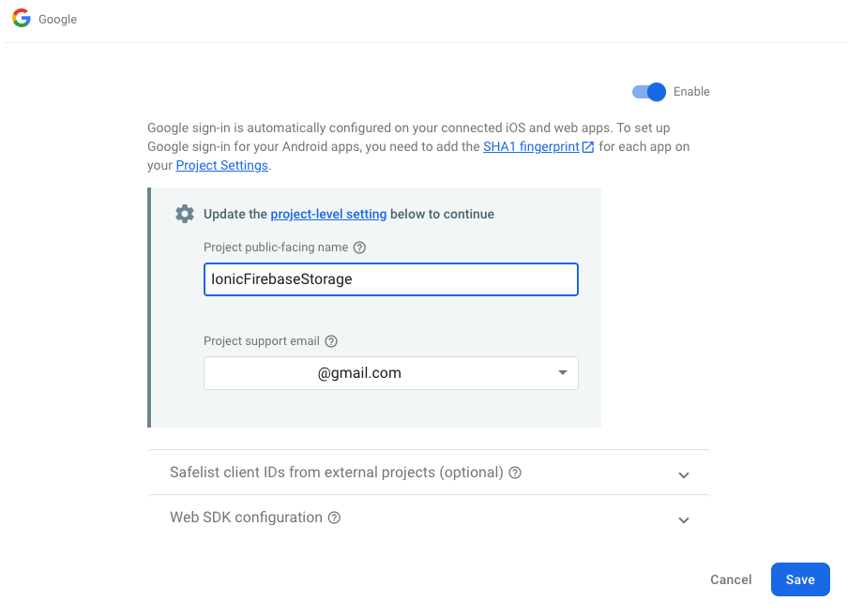Viewport: 848px width, 616px height.
Task: Open help for Project support email
Action: (x=331, y=341)
